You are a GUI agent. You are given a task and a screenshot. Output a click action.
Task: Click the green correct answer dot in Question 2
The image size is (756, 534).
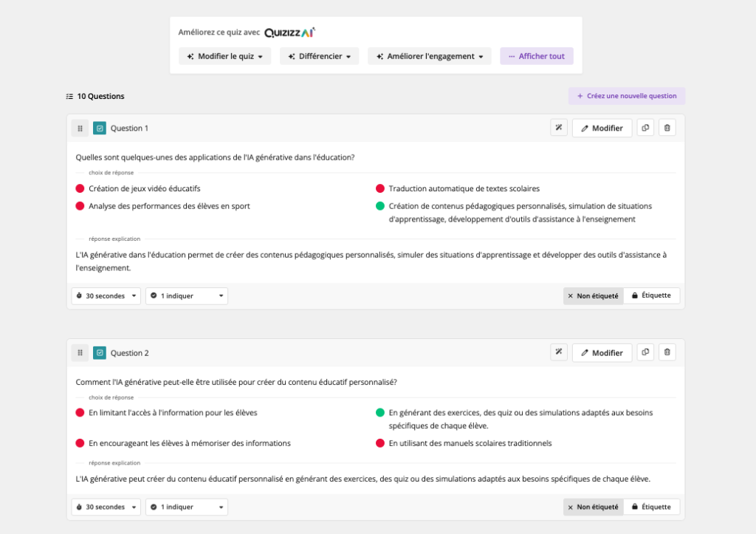(x=380, y=413)
